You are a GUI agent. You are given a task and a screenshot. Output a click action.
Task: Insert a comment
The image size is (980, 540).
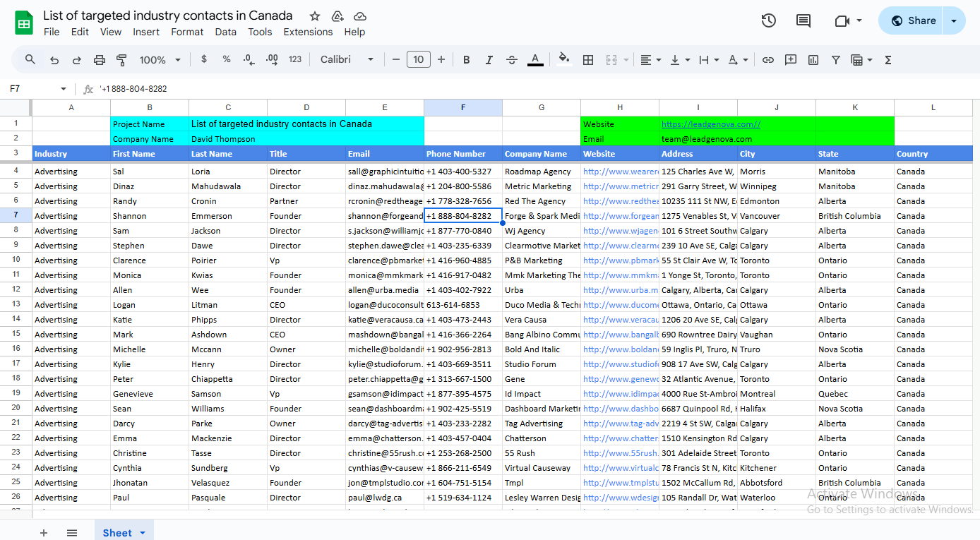pyautogui.click(x=791, y=60)
